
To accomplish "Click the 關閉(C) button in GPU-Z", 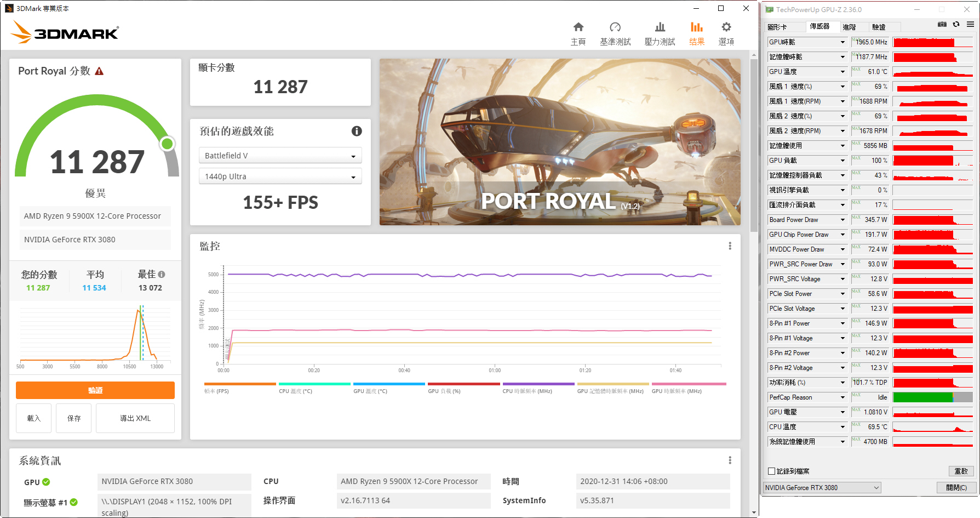I will [x=956, y=488].
